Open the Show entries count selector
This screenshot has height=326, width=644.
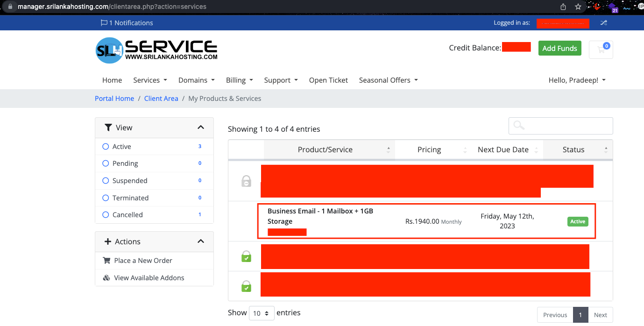click(261, 313)
